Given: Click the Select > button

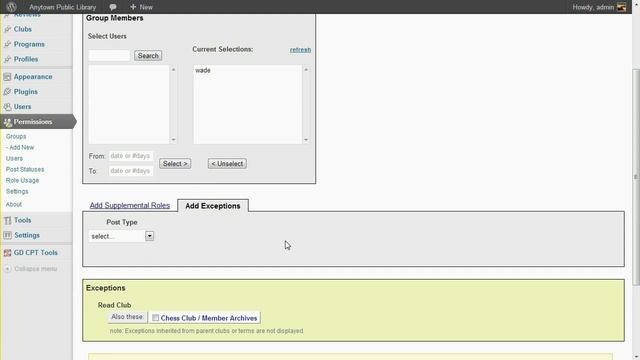Looking at the screenshot, I should coord(175,164).
